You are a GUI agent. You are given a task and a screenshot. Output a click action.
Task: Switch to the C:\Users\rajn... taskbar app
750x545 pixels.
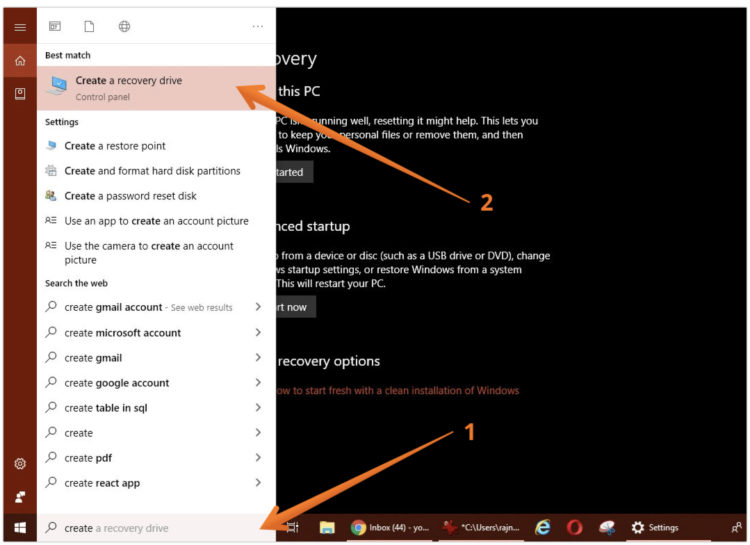[481, 527]
